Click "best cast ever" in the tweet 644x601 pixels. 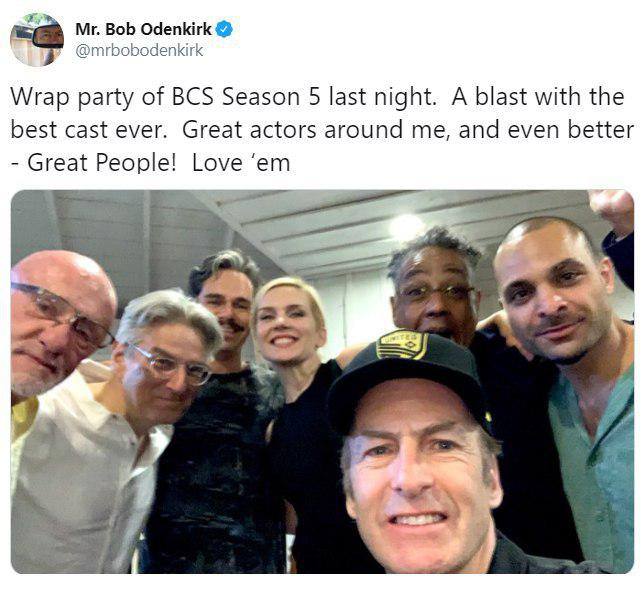click(x=87, y=130)
